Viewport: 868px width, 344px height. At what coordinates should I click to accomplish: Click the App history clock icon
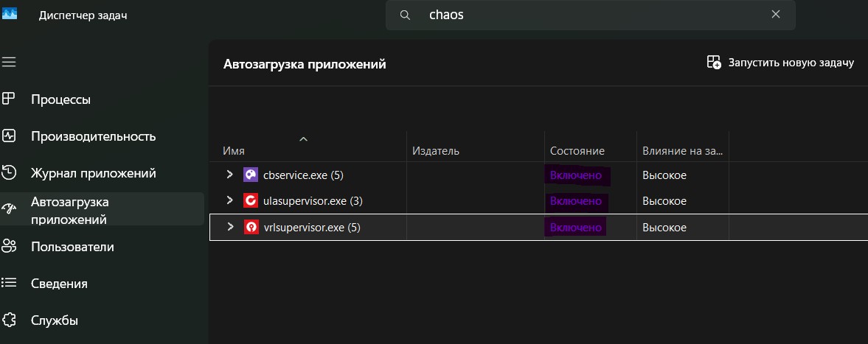coord(9,173)
